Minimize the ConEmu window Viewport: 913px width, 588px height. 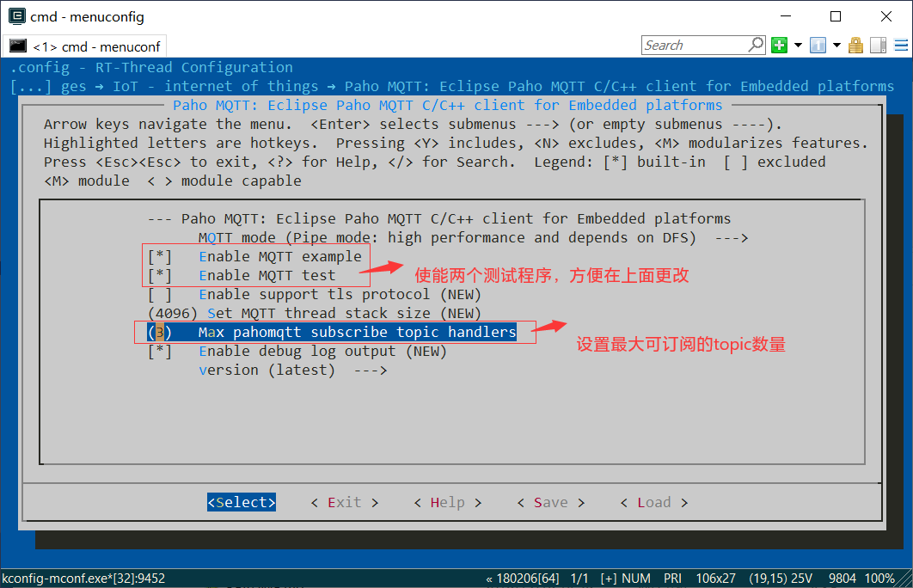[x=786, y=16]
